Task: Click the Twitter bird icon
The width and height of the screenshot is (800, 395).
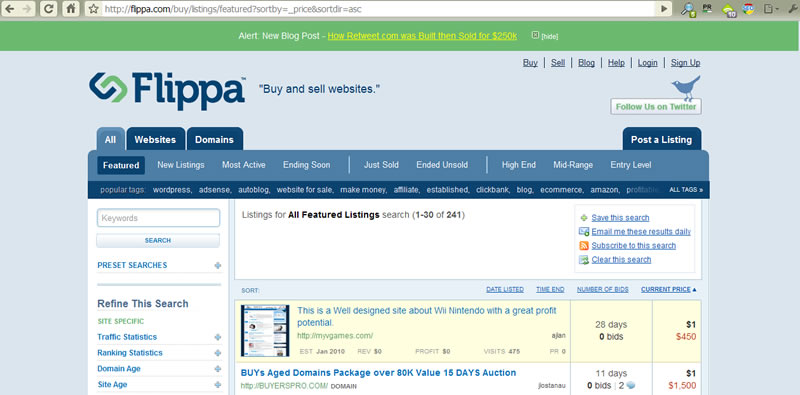Action: coord(686,87)
